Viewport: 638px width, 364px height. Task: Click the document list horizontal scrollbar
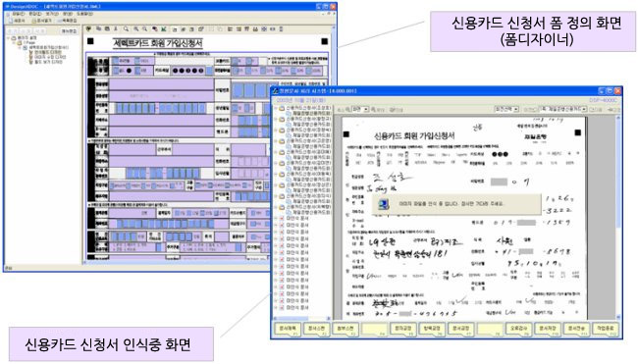(x=300, y=318)
